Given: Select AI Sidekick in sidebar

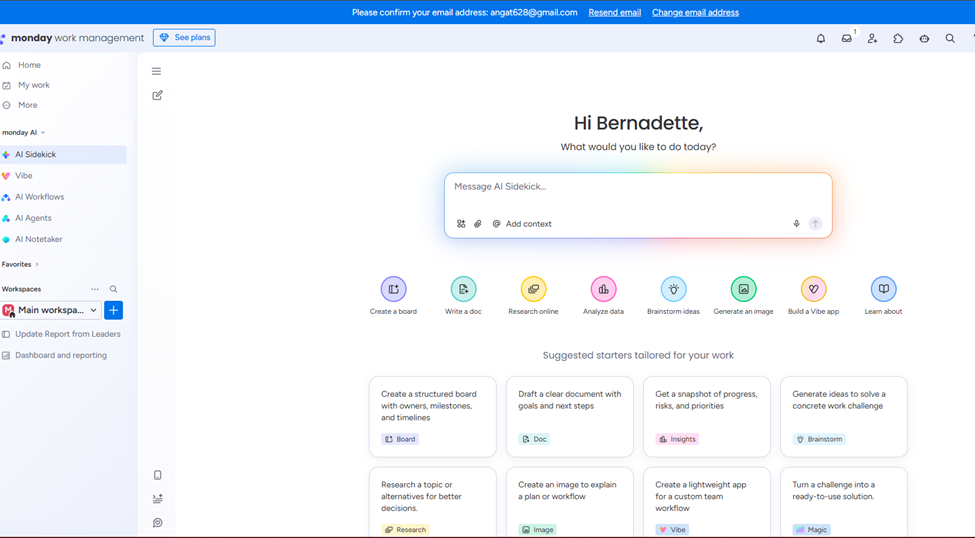Looking at the screenshot, I should (63, 154).
